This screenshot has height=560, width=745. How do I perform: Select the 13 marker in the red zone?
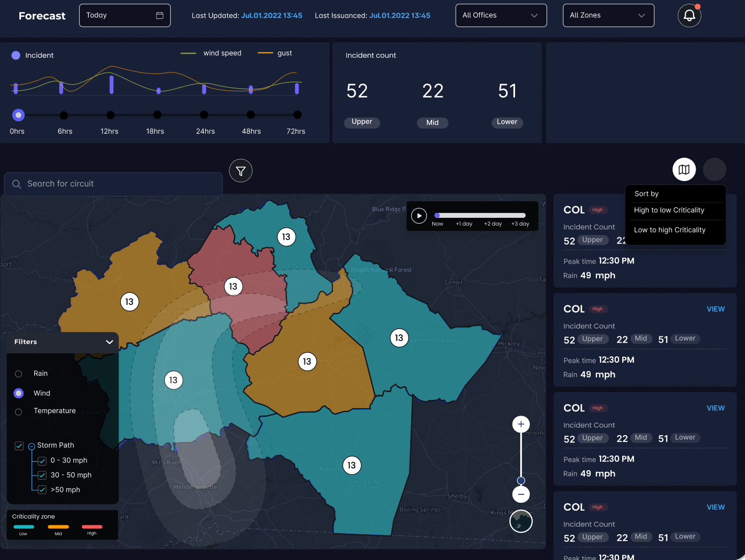[233, 287]
